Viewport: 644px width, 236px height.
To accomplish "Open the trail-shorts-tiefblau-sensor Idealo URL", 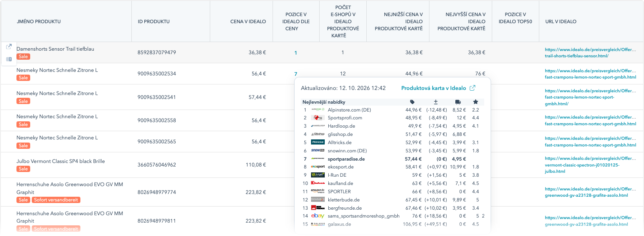I will tap(590, 53).
